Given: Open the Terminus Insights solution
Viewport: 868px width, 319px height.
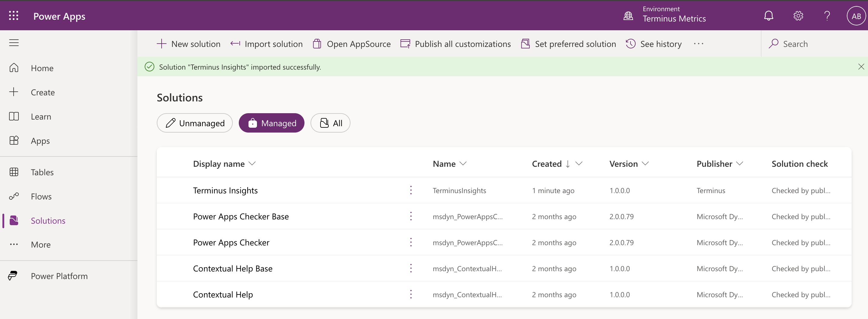Looking at the screenshot, I should point(225,190).
